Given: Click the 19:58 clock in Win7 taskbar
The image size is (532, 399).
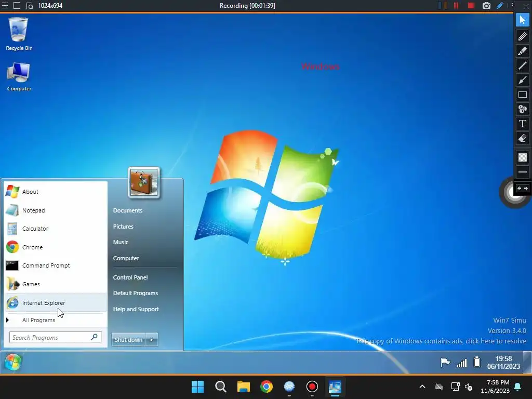Looking at the screenshot, I should 503,362.
